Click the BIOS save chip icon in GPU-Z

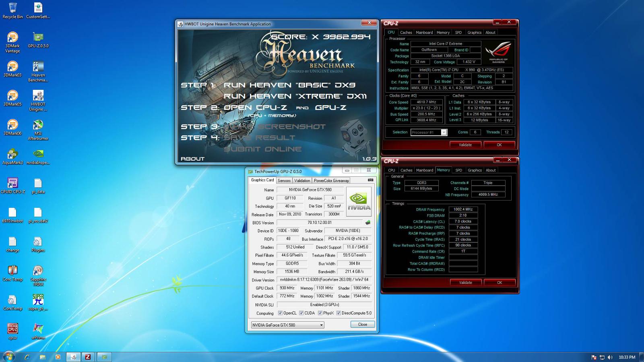(x=367, y=222)
